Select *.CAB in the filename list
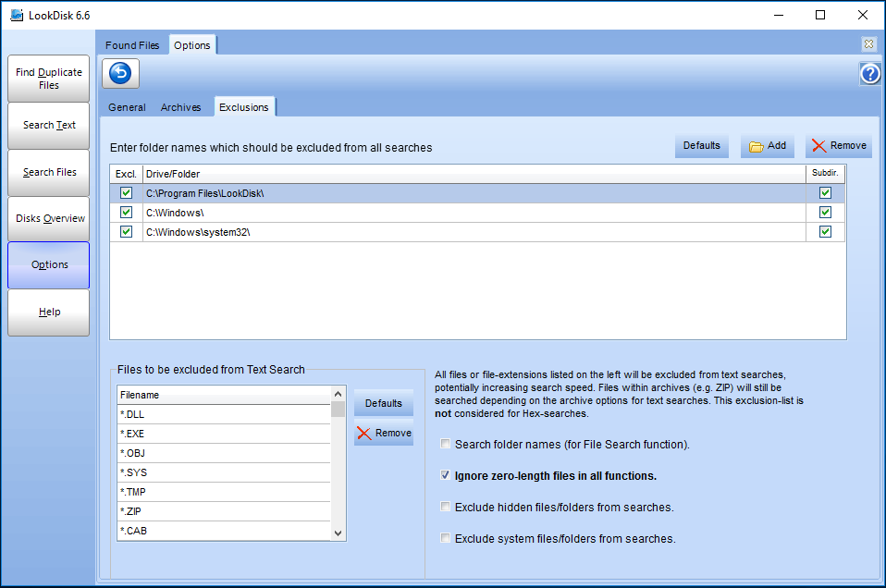886x588 pixels. point(224,531)
